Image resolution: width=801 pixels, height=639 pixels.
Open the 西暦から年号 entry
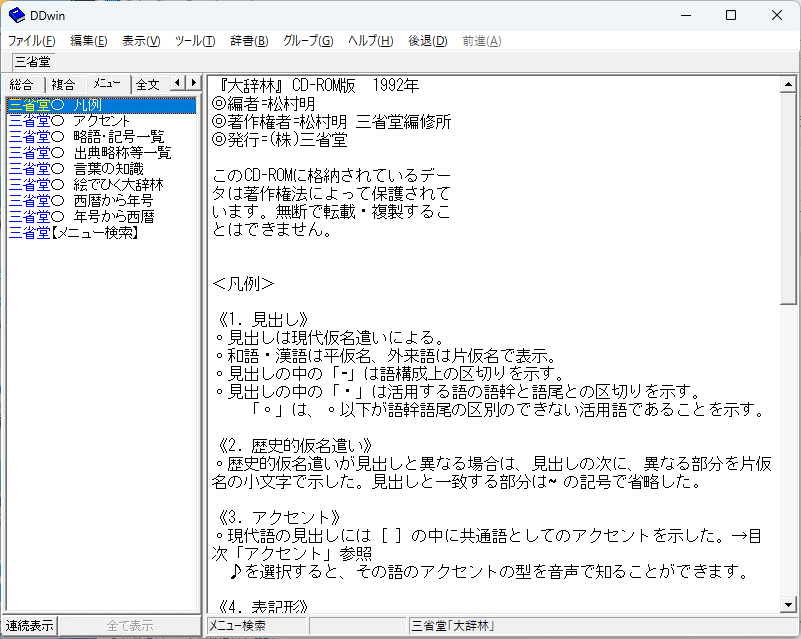[113, 200]
